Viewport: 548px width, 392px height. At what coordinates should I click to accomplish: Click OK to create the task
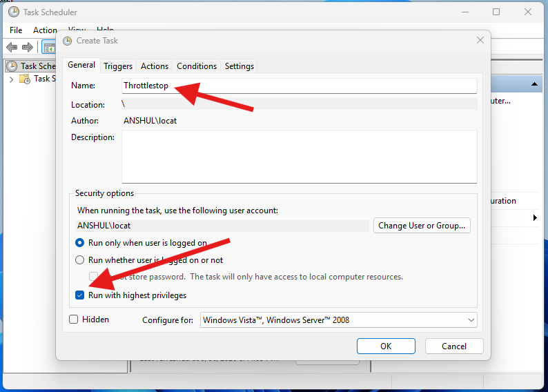(386, 346)
